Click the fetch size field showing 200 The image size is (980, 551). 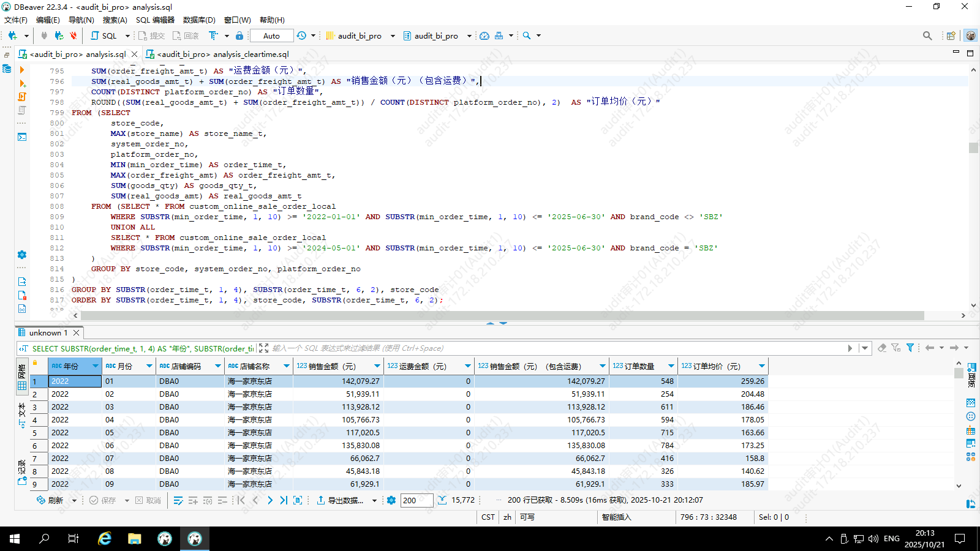point(417,500)
